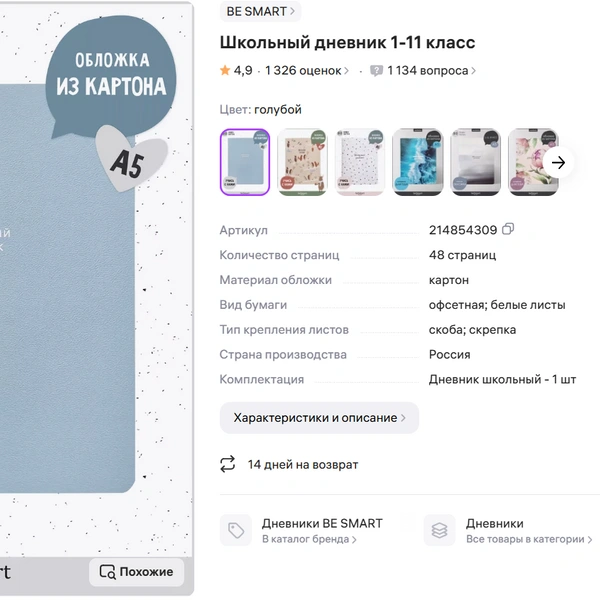Image resolution: width=600 pixels, height=600 pixels.
Task: Click the search-similar icon near Похожие
Action: click(107, 572)
